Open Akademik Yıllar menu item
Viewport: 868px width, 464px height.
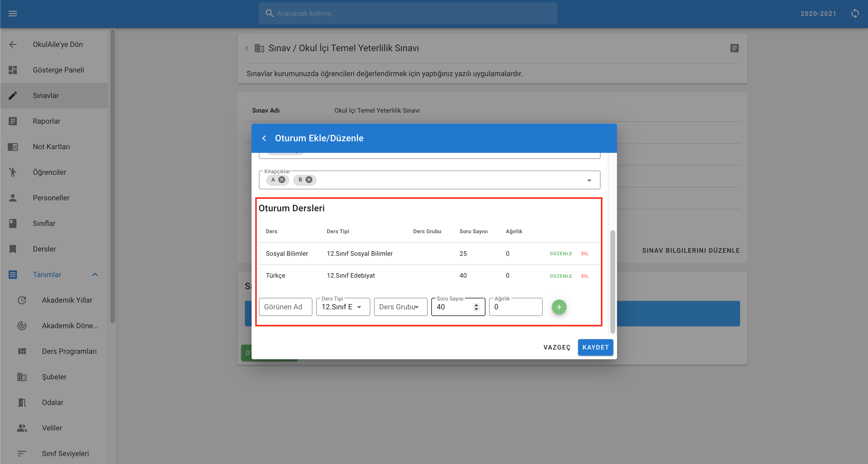(54, 300)
